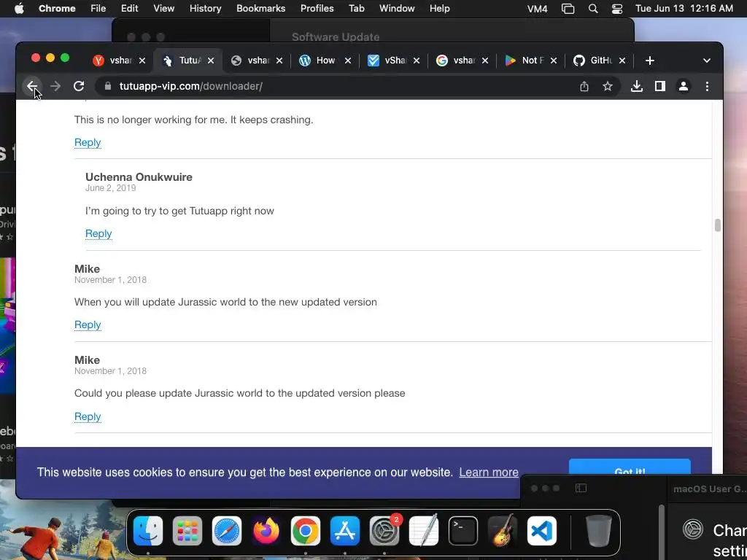Toggle the Chrome side panel icon
The height and width of the screenshot is (560, 747).
659,86
